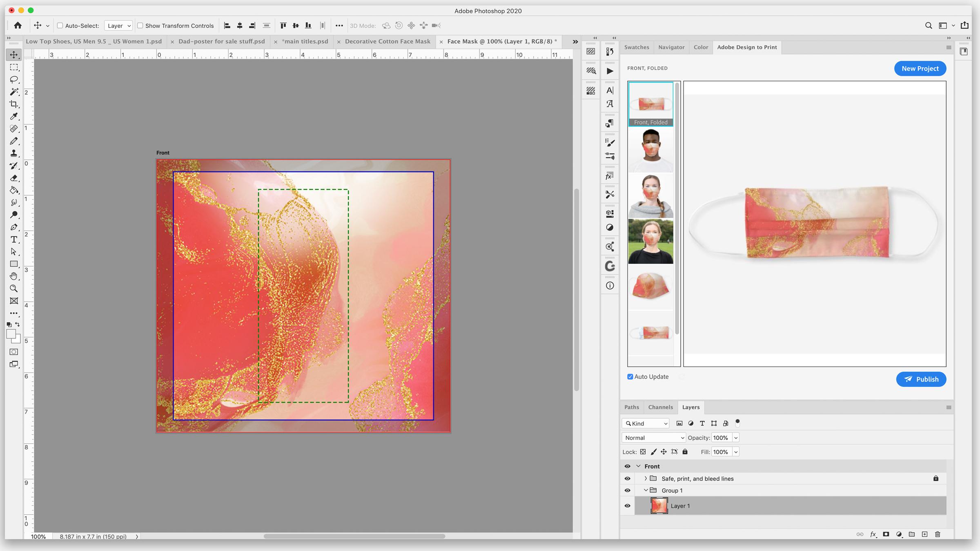
Task: Collapse Group 1 folder
Action: (x=646, y=490)
